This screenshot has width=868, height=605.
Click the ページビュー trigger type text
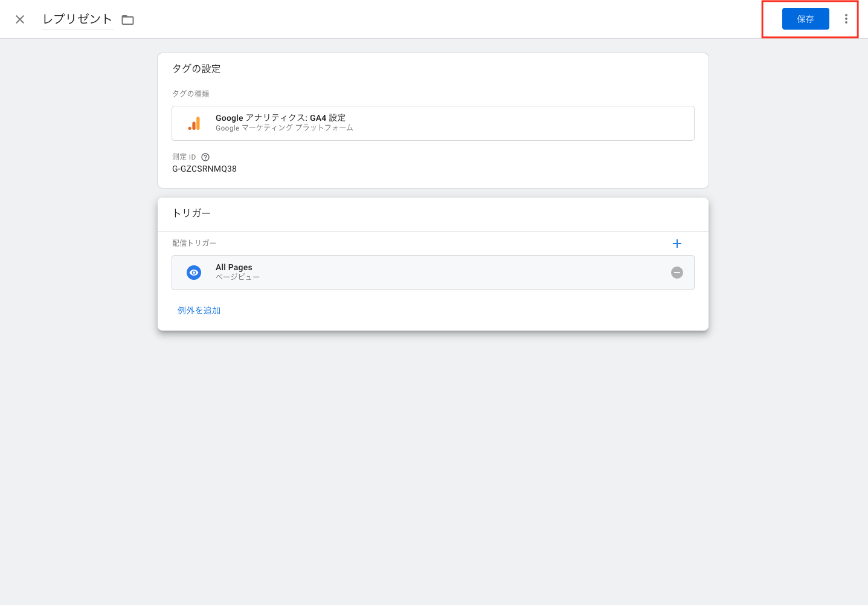(237, 277)
